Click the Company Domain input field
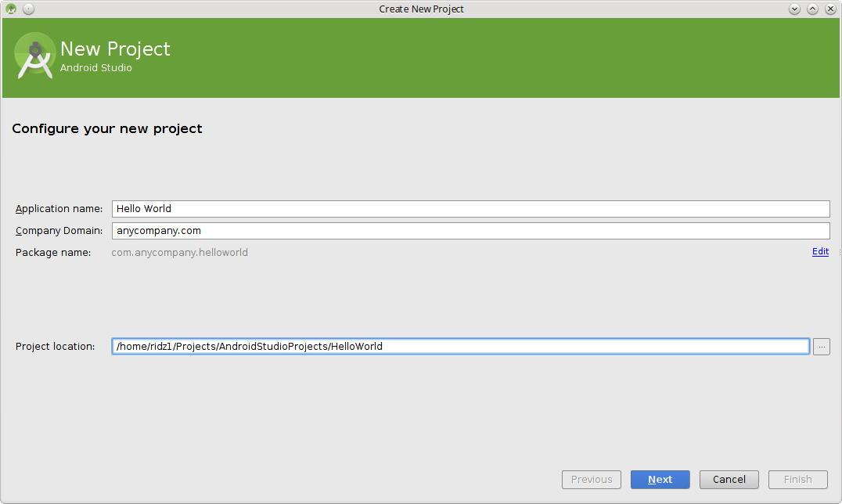This screenshot has height=504, width=842. [470, 231]
